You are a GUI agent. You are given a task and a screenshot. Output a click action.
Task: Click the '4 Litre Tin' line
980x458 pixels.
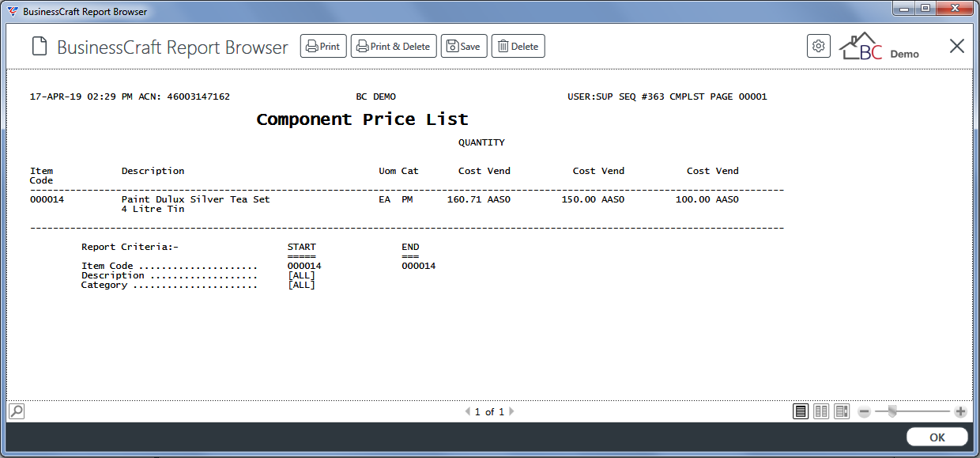point(153,209)
